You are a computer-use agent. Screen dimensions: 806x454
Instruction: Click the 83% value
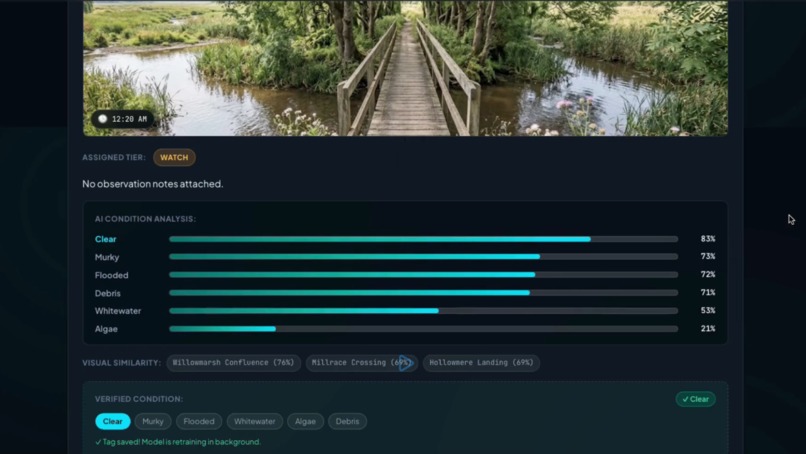point(708,239)
